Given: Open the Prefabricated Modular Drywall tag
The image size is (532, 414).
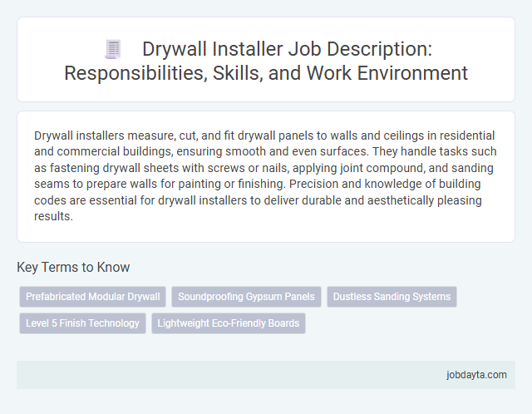Looking at the screenshot, I should (92, 297).
